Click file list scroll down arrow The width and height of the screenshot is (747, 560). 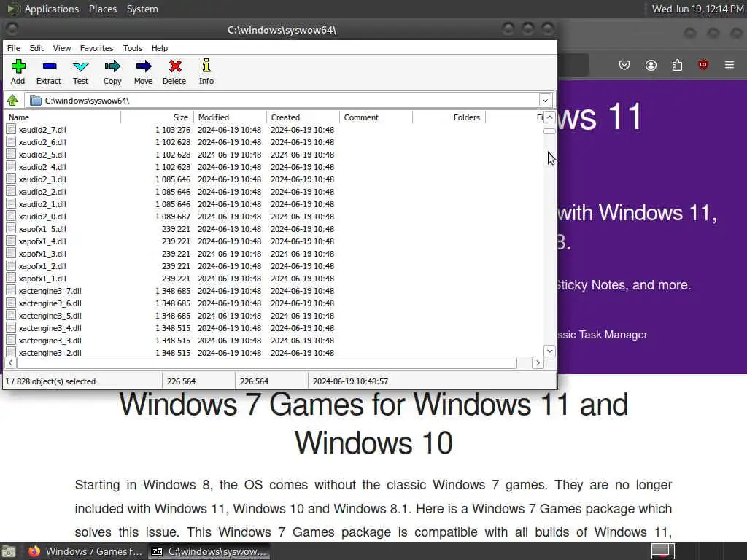pyautogui.click(x=549, y=351)
